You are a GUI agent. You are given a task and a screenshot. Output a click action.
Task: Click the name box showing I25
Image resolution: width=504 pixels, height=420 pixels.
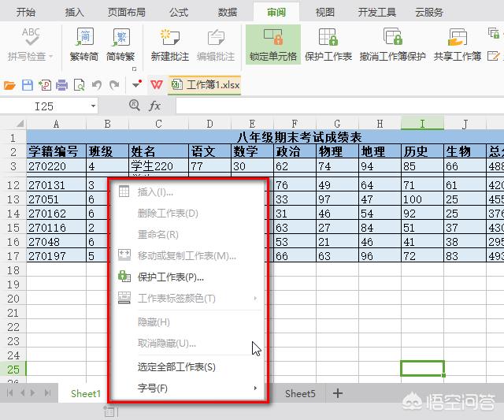(44, 106)
